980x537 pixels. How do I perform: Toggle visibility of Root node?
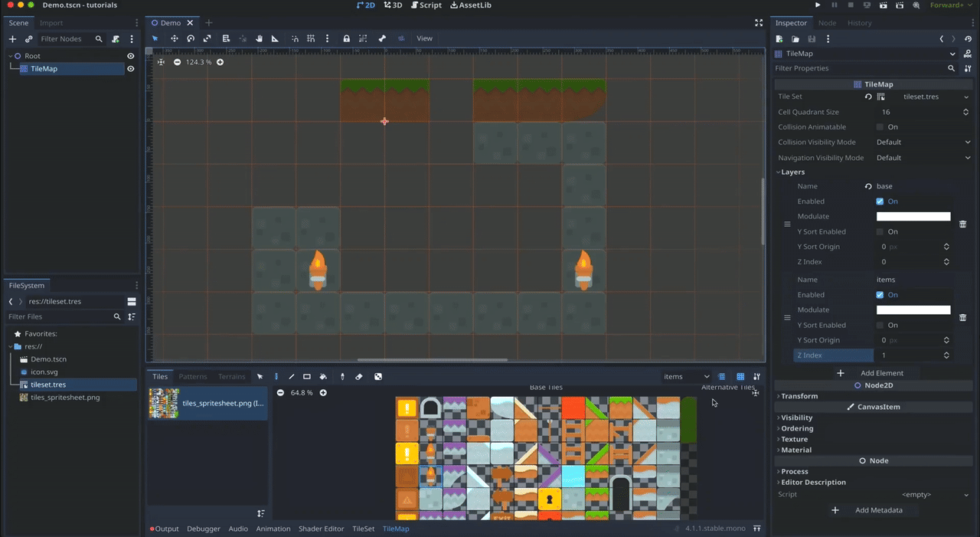[130, 56]
